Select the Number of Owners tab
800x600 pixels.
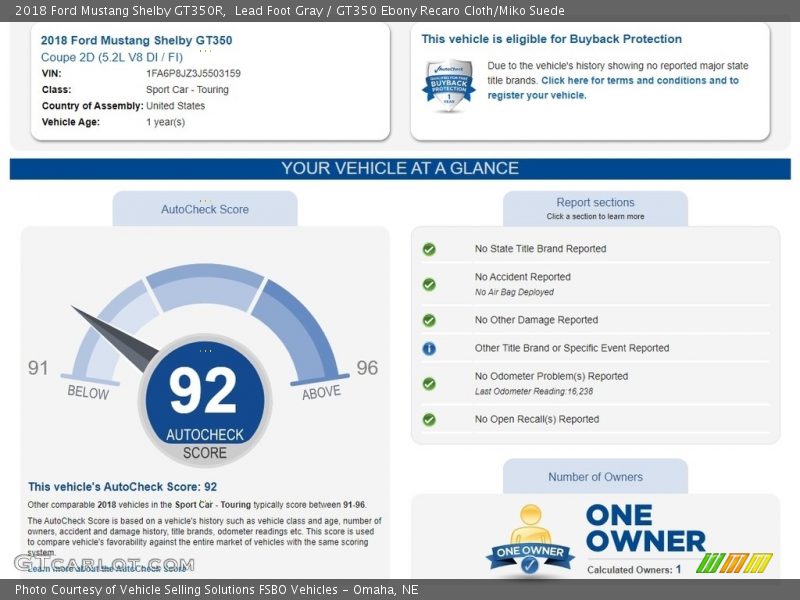(595, 477)
